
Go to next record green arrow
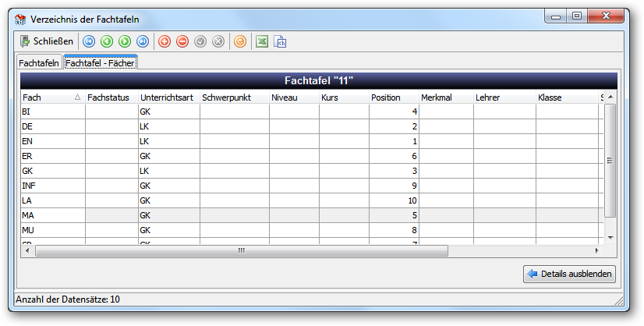pos(125,41)
